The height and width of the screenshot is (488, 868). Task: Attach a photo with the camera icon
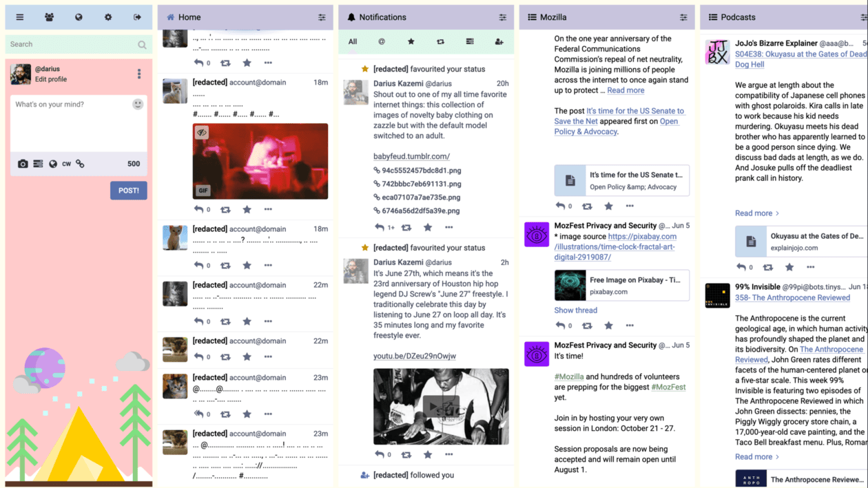(23, 164)
